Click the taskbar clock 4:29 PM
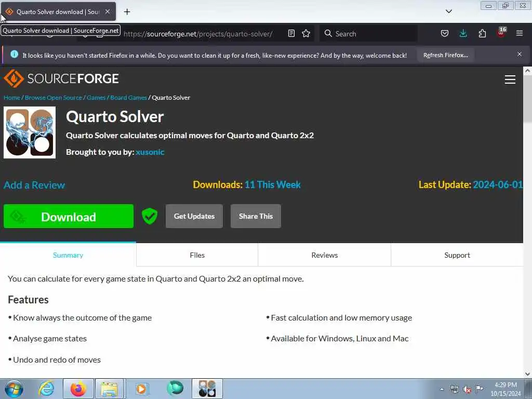The height and width of the screenshot is (399, 532). tap(506, 385)
